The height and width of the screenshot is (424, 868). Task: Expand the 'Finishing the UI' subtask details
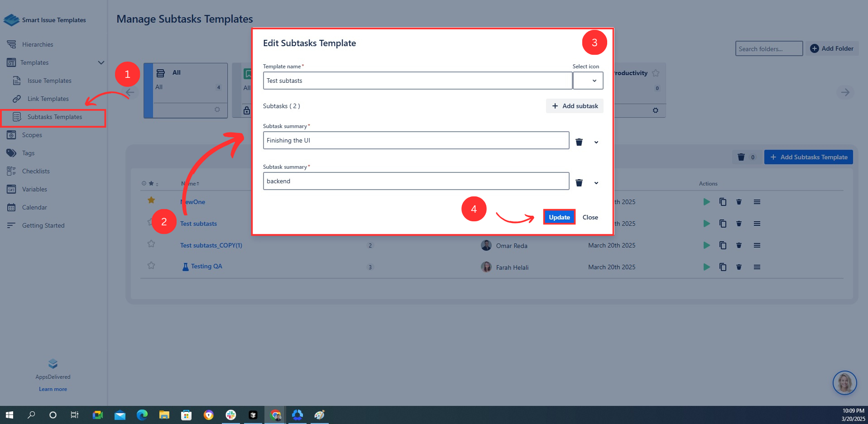pyautogui.click(x=596, y=142)
